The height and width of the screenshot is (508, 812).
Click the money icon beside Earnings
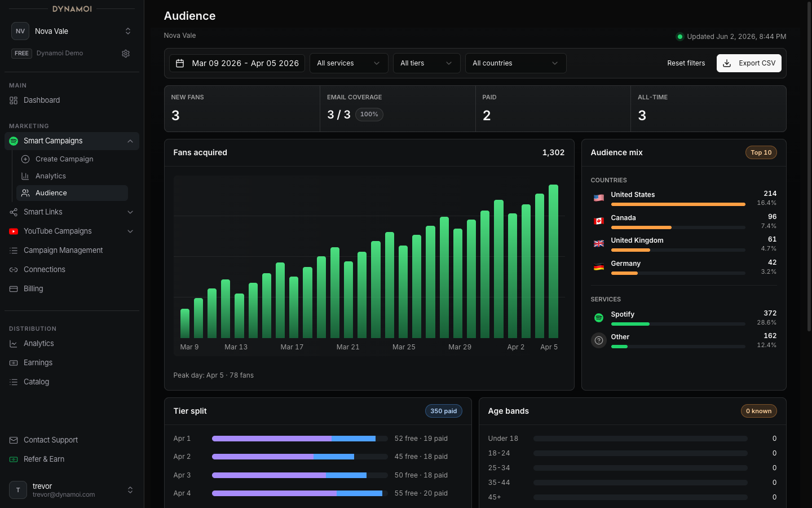click(14, 363)
